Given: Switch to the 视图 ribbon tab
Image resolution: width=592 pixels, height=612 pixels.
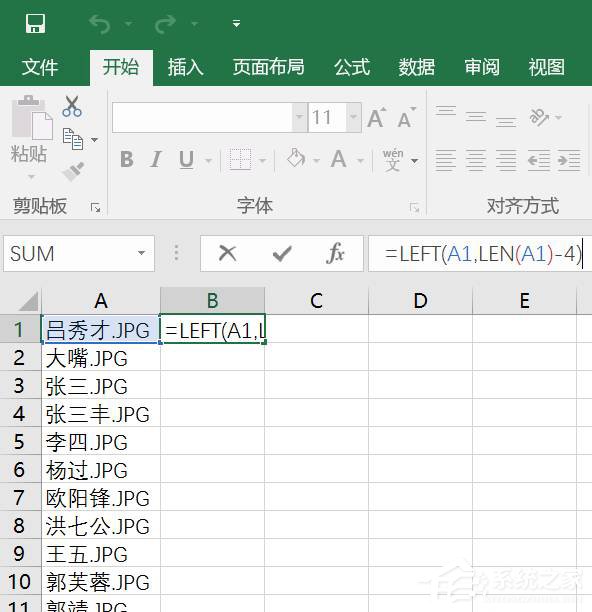Looking at the screenshot, I should [x=546, y=67].
